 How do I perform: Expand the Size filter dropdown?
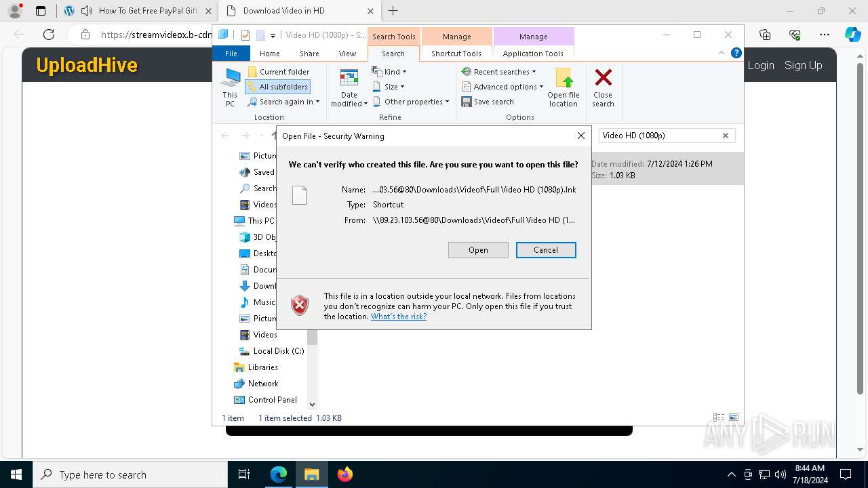pos(389,87)
